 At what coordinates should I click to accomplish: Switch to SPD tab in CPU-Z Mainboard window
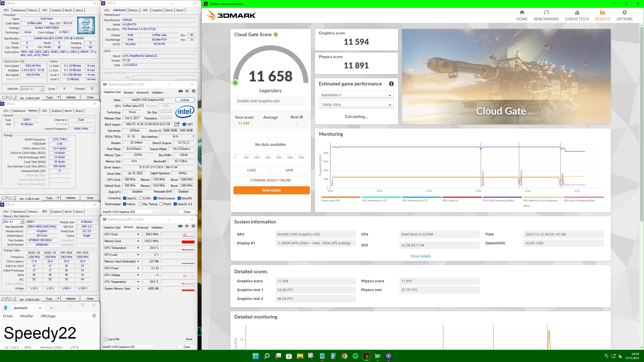(x=145, y=10)
